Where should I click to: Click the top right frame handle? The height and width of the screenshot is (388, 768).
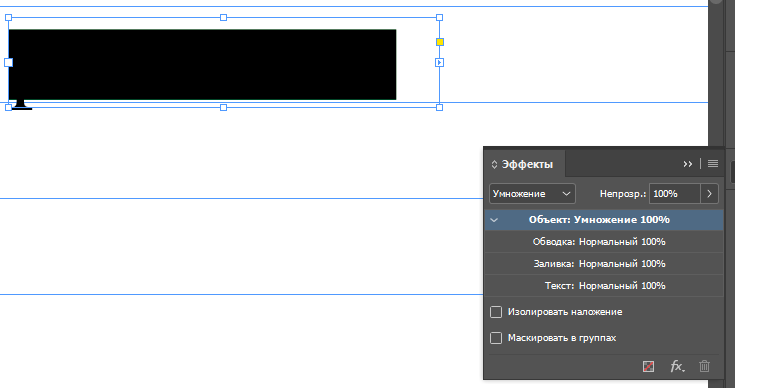[x=439, y=18]
